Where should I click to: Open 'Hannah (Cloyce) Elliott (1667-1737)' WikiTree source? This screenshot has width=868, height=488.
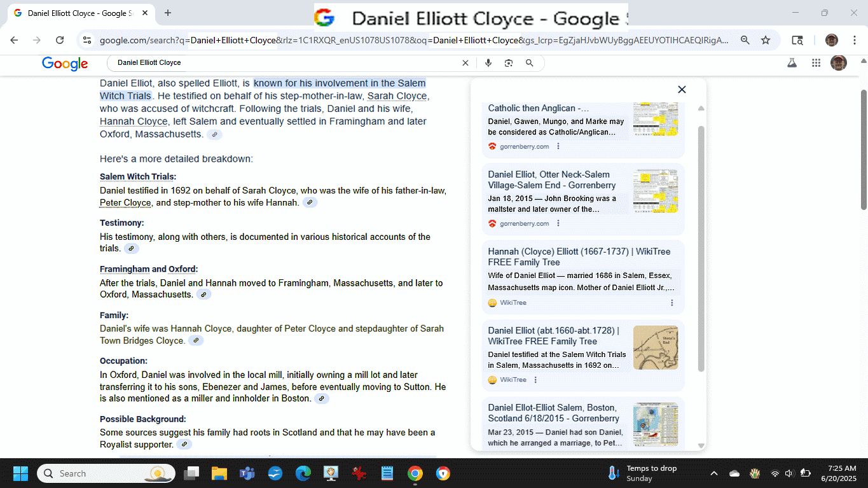pyautogui.click(x=579, y=257)
